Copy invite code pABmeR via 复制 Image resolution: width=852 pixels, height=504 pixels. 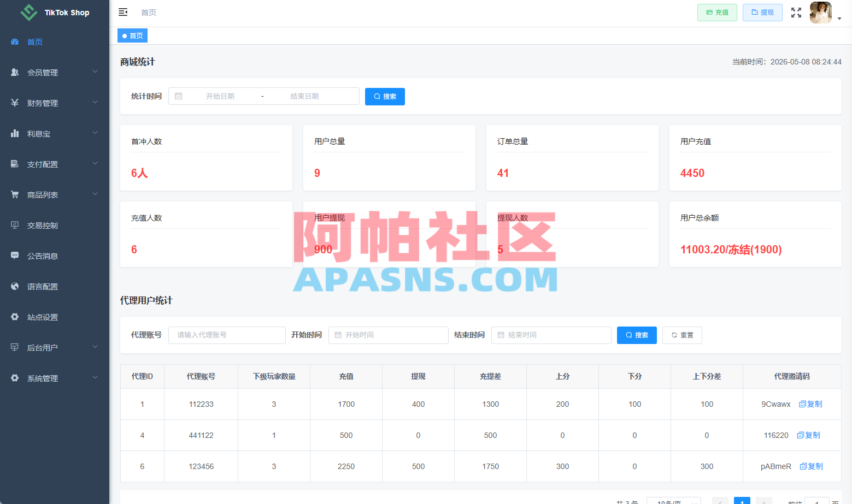[811, 466]
